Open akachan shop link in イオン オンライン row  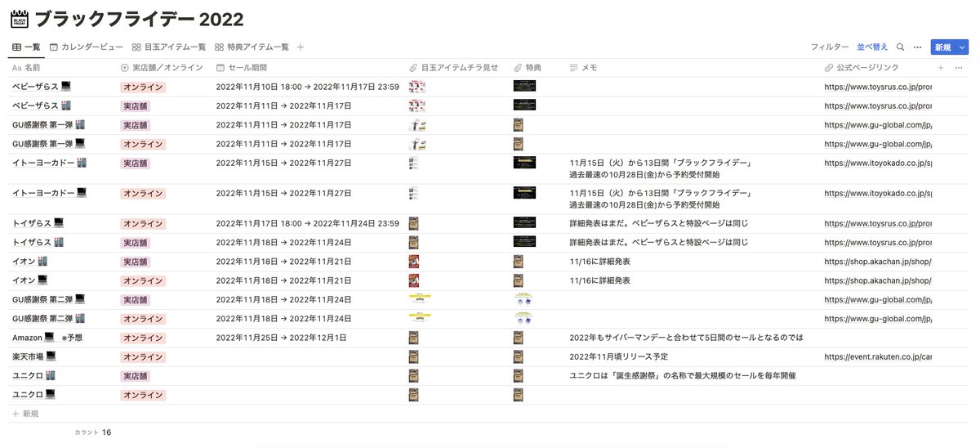[x=878, y=280]
